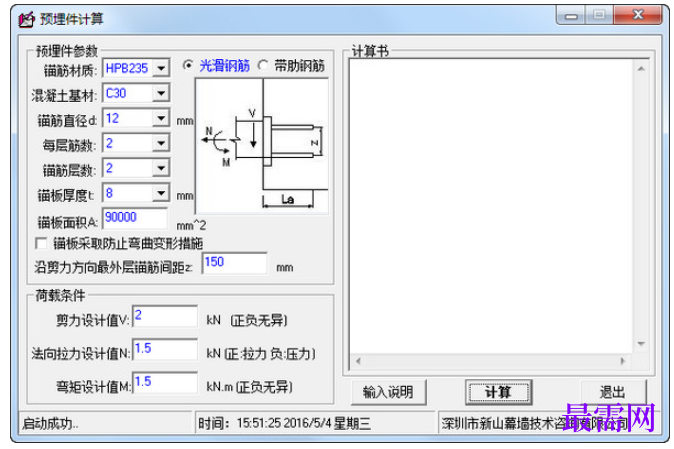Click vertical scrollbar down arrow in 计算书
The height and width of the screenshot is (449, 674).
pos(641,344)
